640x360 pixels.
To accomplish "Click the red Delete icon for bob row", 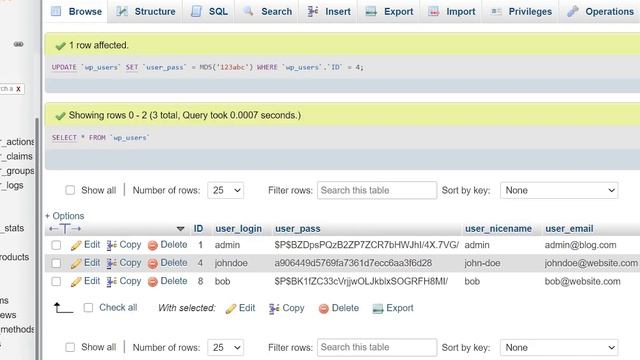I will click(153, 282).
